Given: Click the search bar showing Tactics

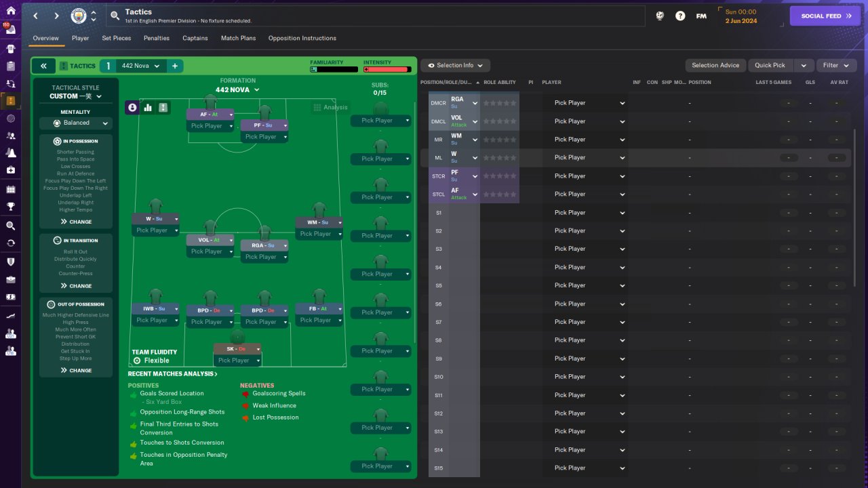Looking at the screenshot, I should tap(376, 16).
